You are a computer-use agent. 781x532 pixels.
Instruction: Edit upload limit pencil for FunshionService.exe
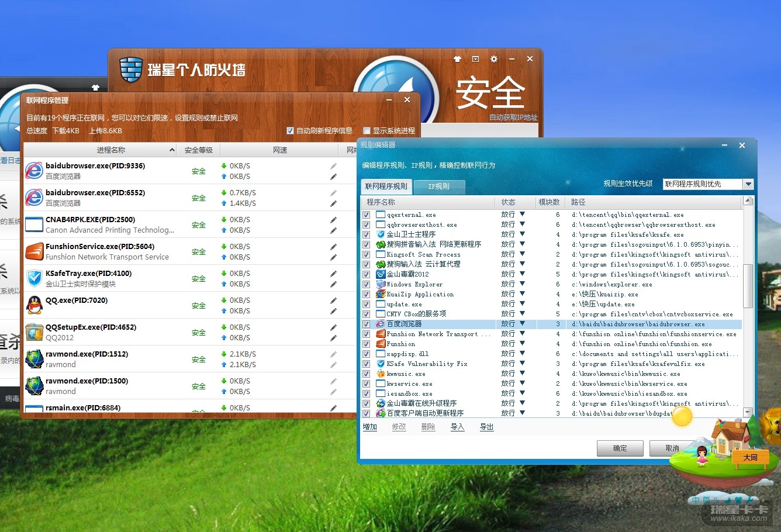click(x=333, y=257)
